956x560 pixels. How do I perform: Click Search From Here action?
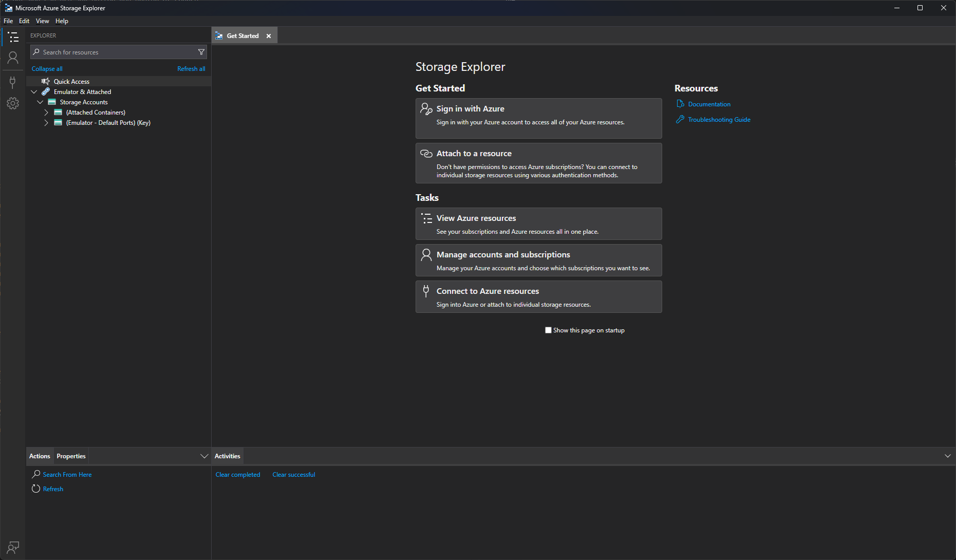pos(67,475)
